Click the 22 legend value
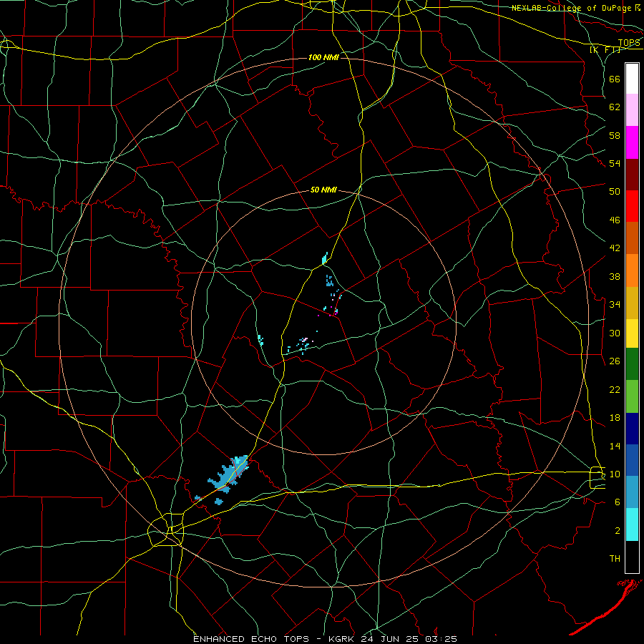The image size is (644, 644). click(615, 389)
